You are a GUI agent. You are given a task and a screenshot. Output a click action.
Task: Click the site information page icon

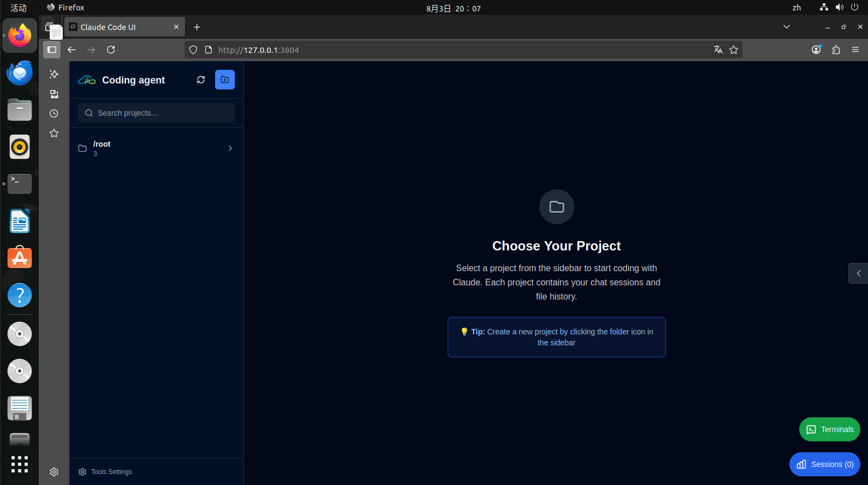[208, 50]
